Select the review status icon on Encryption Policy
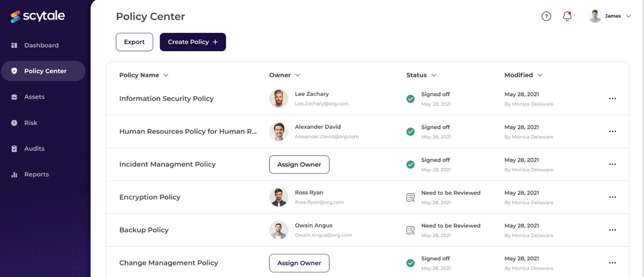The image size is (644, 277). (x=411, y=197)
